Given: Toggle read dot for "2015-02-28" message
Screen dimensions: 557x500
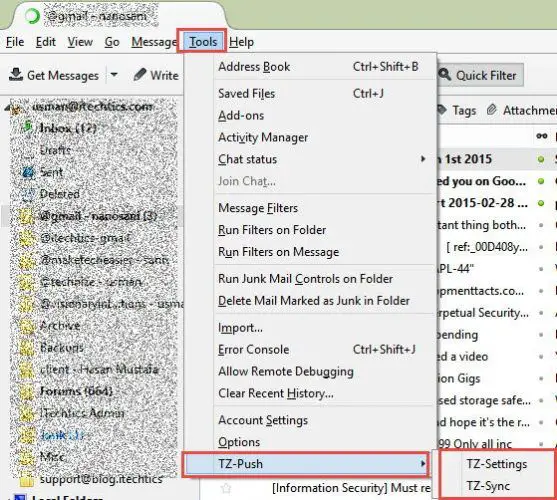Looking at the screenshot, I should pos(541,203).
